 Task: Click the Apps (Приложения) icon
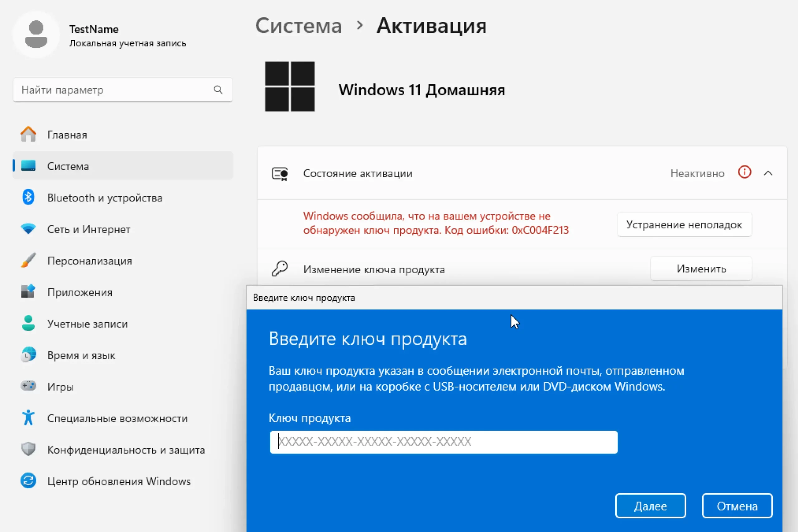pyautogui.click(x=28, y=292)
